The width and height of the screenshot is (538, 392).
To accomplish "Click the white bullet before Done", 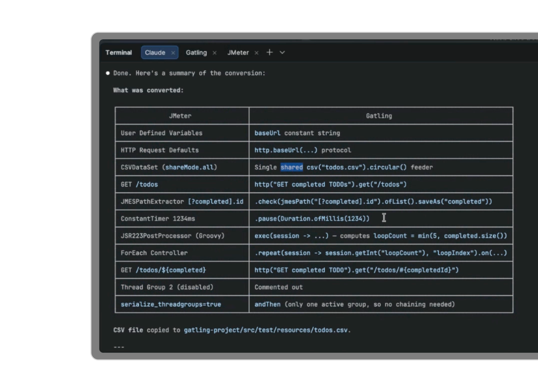I will [x=108, y=73].
